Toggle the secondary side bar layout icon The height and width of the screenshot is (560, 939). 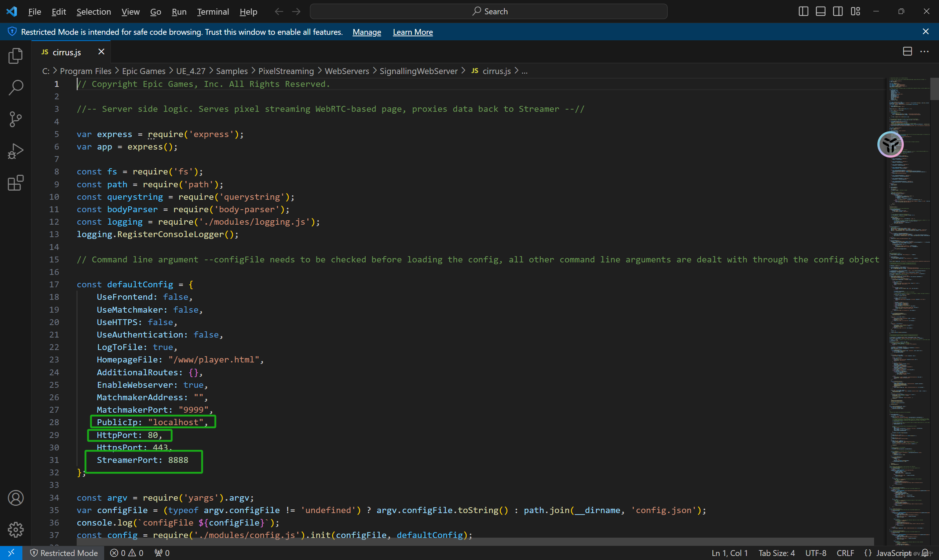coord(838,11)
